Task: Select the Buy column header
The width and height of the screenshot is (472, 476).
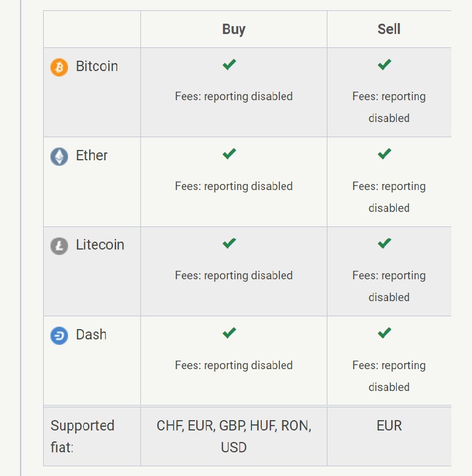Action: click(x=233, y=29)
